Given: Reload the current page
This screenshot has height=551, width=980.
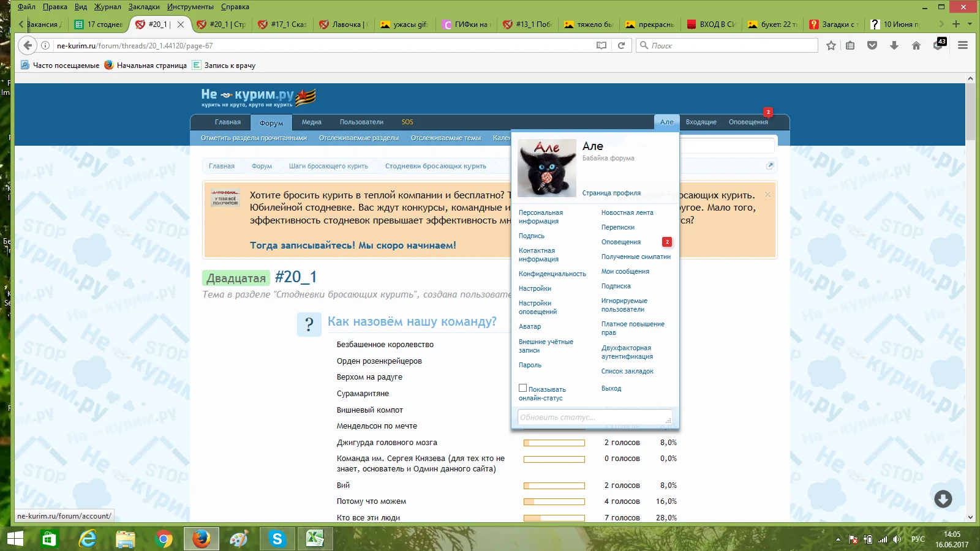Looking at the screenshot, I should point(621,45).
